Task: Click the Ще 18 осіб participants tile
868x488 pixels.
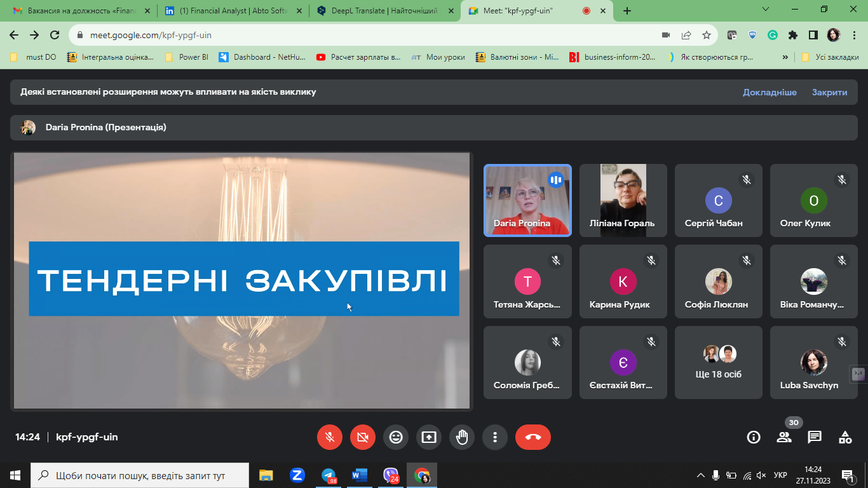Action: 718,362
